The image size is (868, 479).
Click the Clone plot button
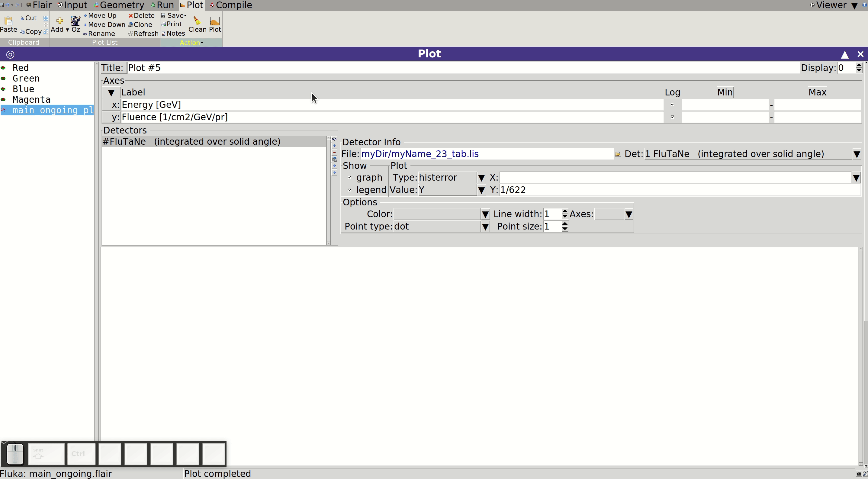(x=140, y=24)
